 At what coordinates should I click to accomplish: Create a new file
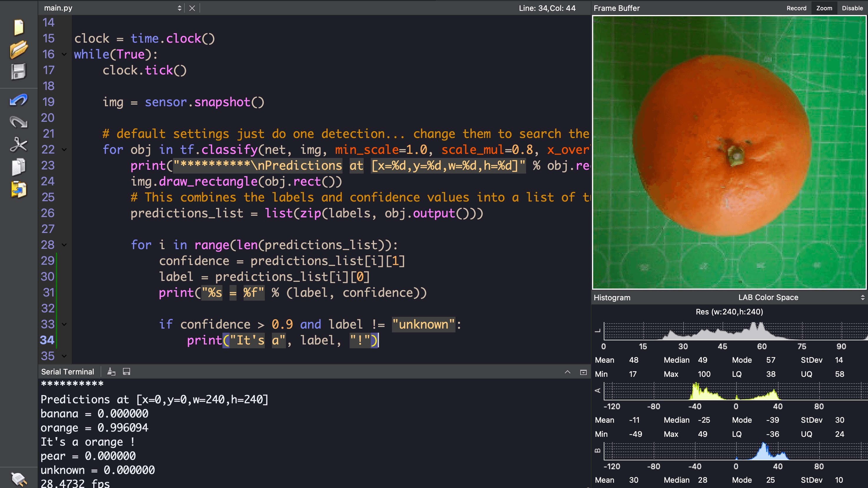(x=19, y=27)
